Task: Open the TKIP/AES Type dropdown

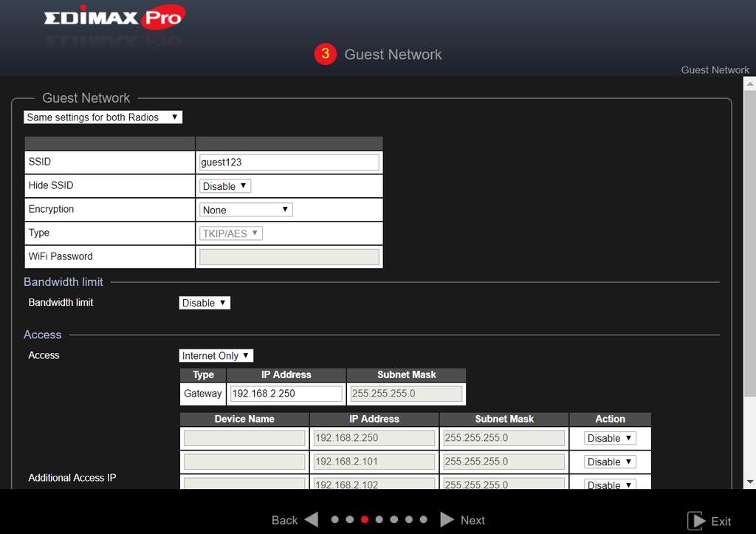Action: 231,233
